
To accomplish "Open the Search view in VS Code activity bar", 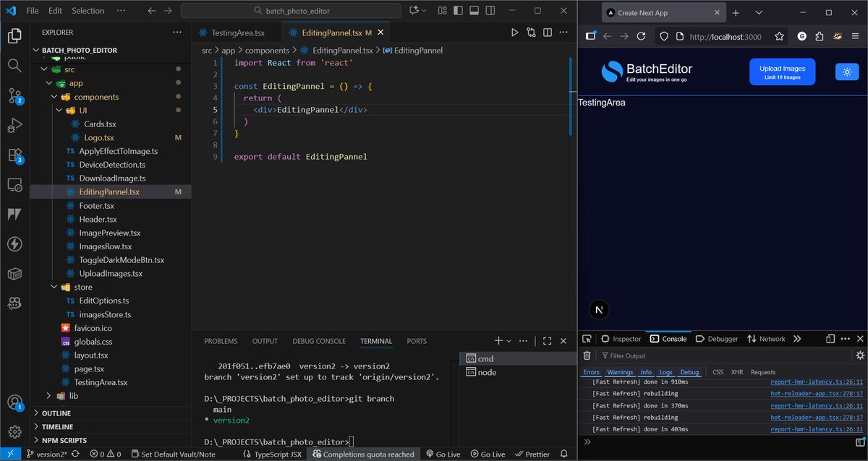I will (14, 65).
